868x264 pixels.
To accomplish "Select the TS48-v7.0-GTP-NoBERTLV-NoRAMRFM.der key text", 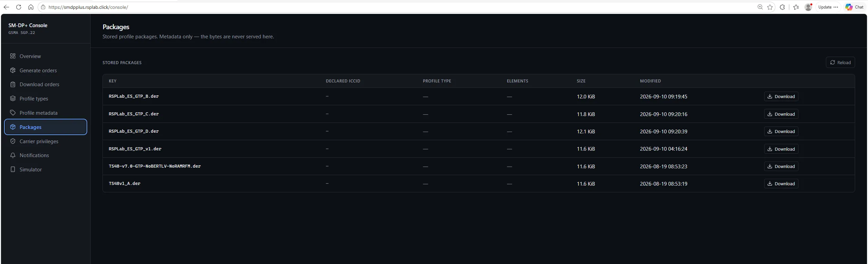I will (x=155, y=166).
